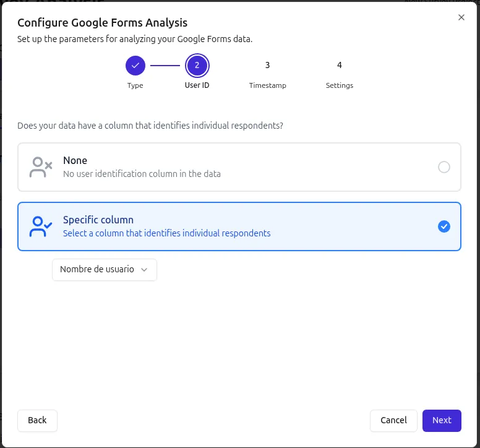The image size is (480, 448).
Task: Click the completed step checkmark circle
Action: (135, 65)
